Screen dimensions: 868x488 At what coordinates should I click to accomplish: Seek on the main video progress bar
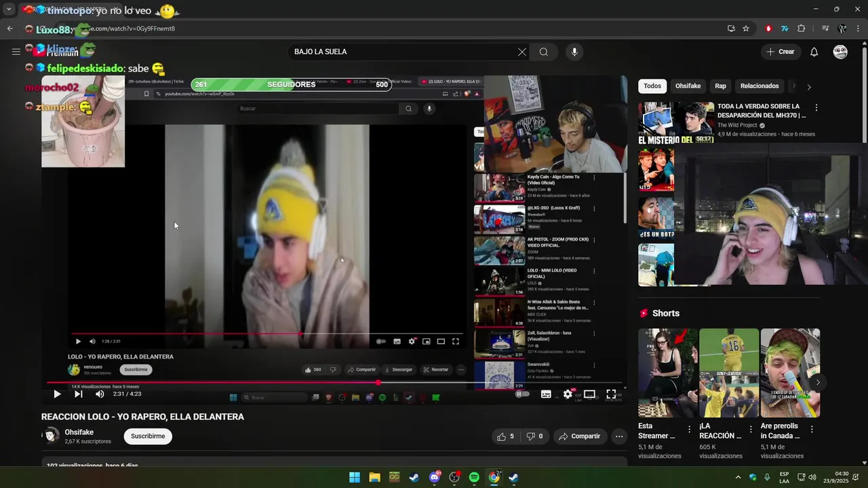(334, 382)
